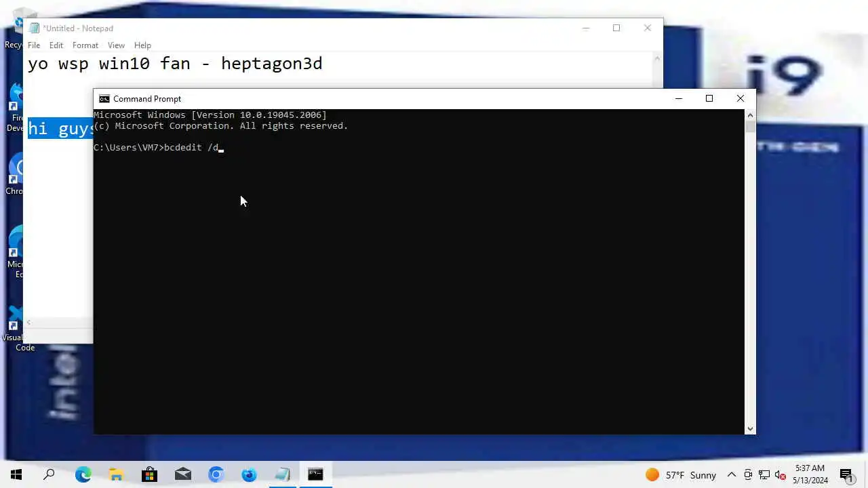Screen dimensions: 868x488
Task: Select the Visual Studio Code desktop shortcut
Action: [x=14, y=327]
